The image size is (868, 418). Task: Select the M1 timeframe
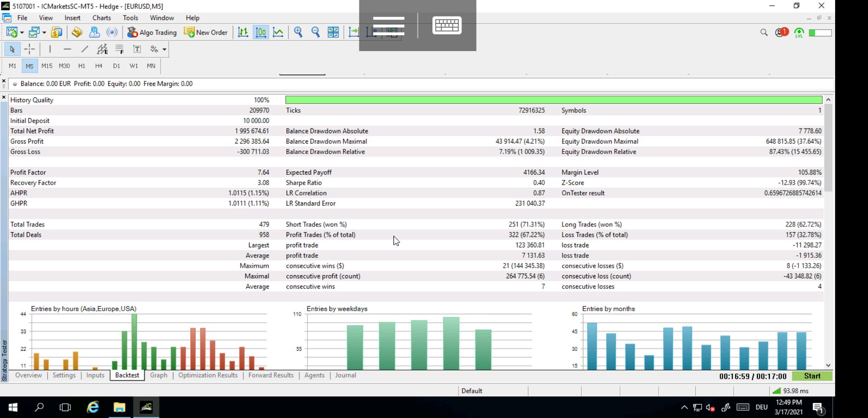coord(12,66)
